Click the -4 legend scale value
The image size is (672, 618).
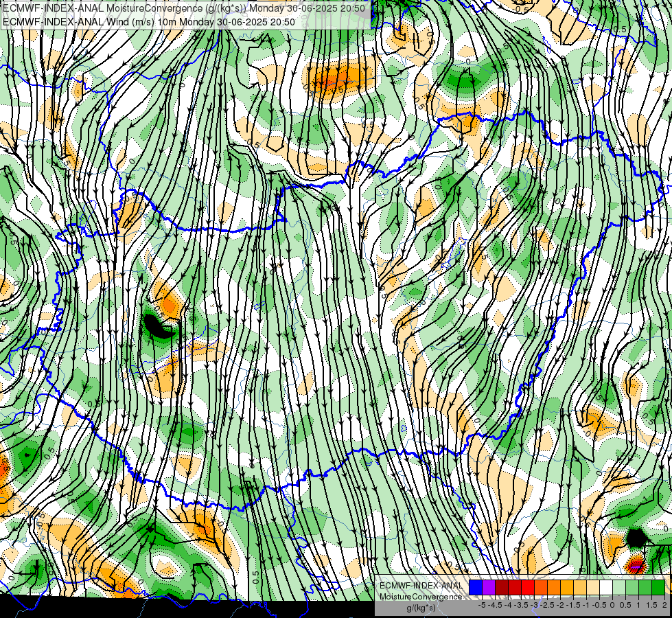point(508,605)
